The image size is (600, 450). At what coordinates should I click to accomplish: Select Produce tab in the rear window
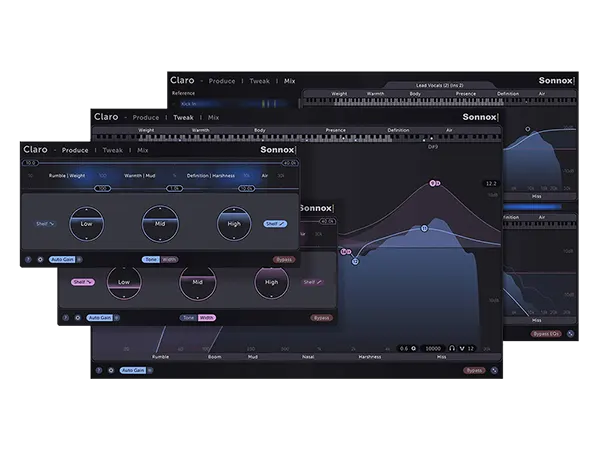pos(222,81)
